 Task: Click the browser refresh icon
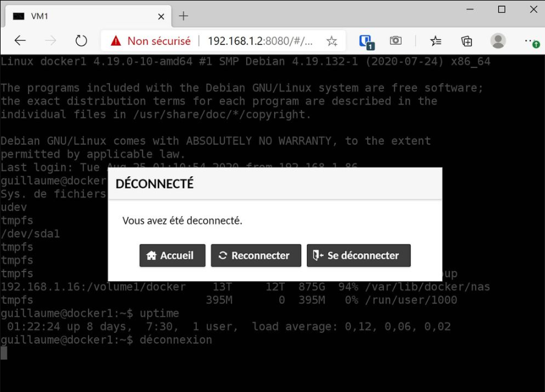81,40
